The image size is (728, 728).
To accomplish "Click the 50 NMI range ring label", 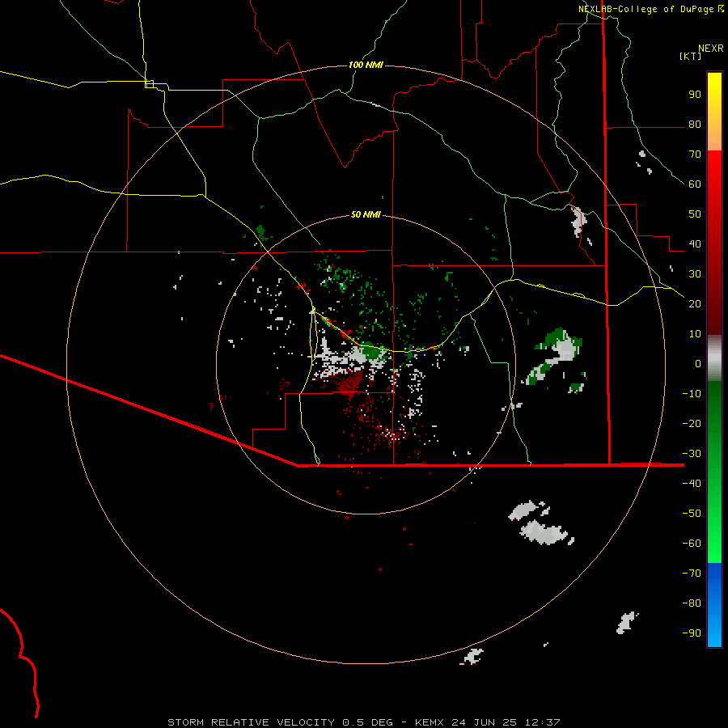I will click(x=366, y=214).
